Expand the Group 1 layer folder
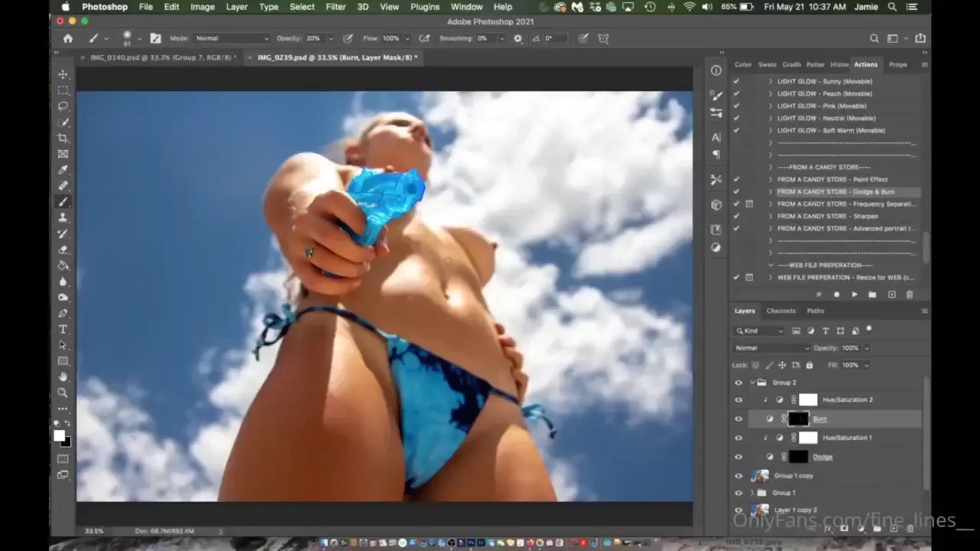Screen dimensions: 980x551 752,493
